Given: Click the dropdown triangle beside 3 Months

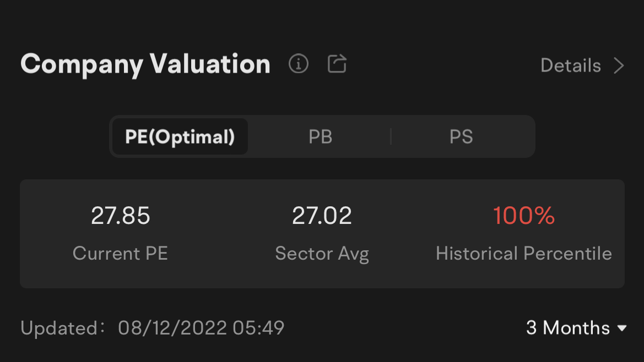Looking at the screenshot, I should click(x=622, y=328).
